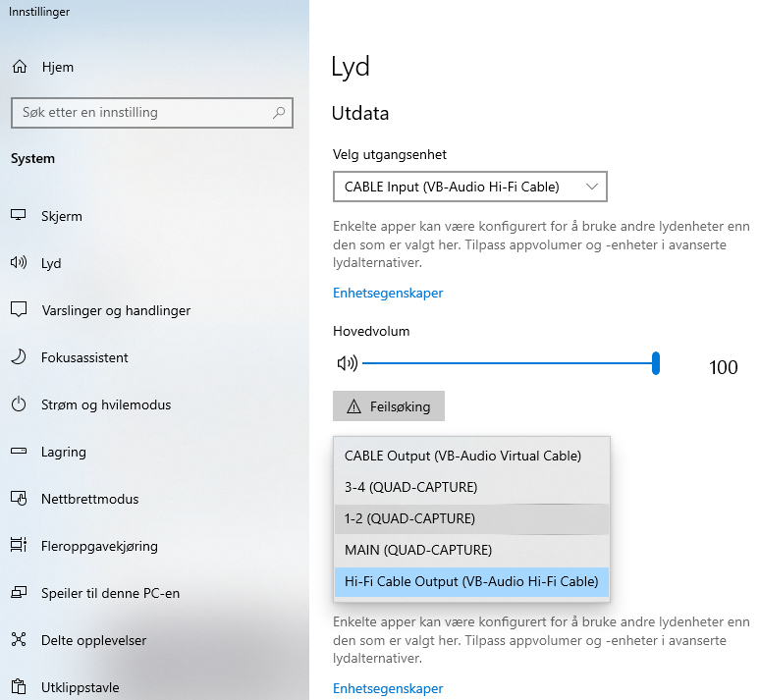The image size is (760, 700).
Task: Open Enhetsegenskaper link under Utdata
Action: [x=388, y=293]
